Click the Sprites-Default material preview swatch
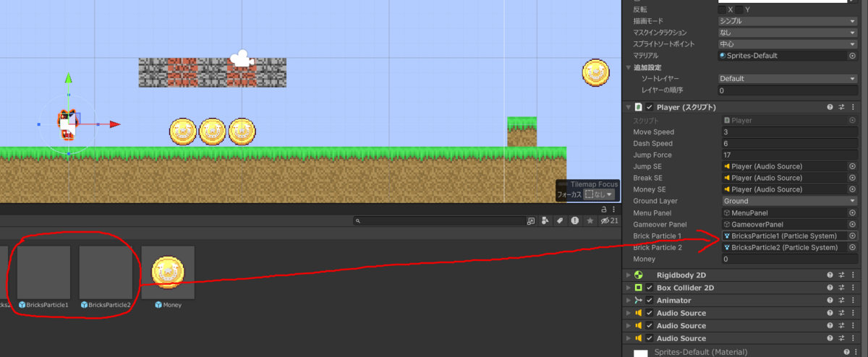The height and width of the screenshot is (357, 868). [640, 353]
